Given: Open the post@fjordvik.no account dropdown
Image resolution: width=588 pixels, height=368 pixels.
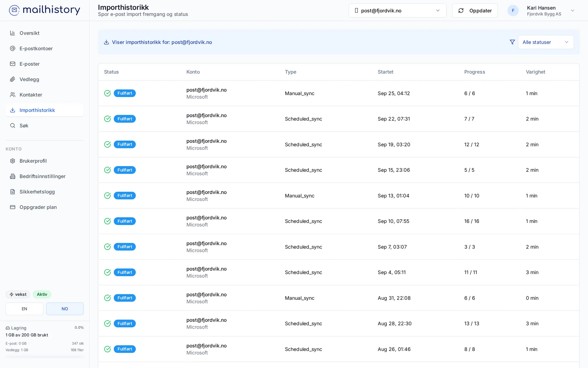Looking at the screenshot, I should click(397, 11).
